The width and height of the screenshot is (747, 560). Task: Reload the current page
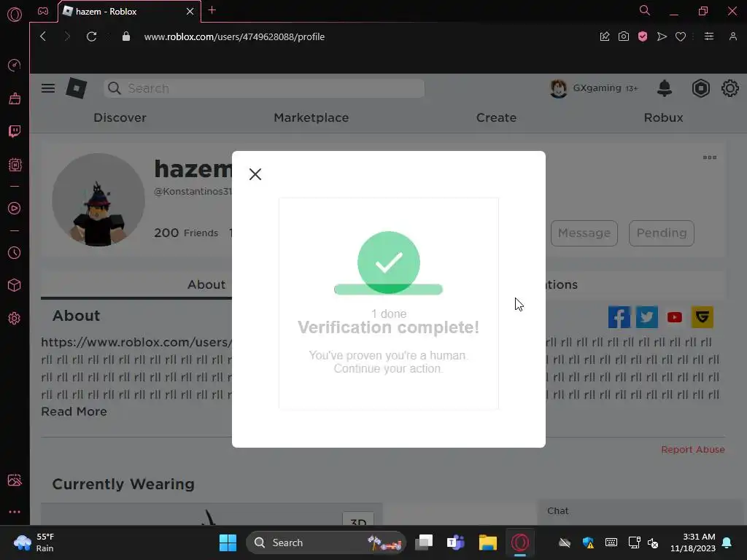[x=91, y=36]
